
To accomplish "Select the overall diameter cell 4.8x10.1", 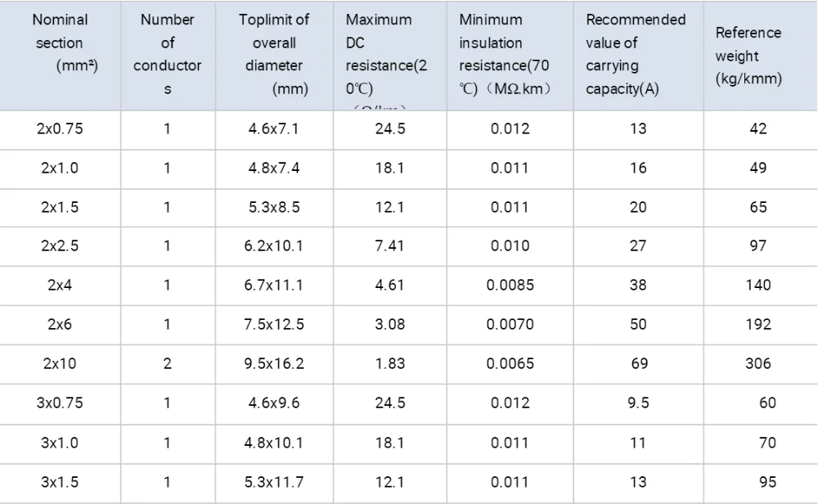I will [x=274, y=443].
